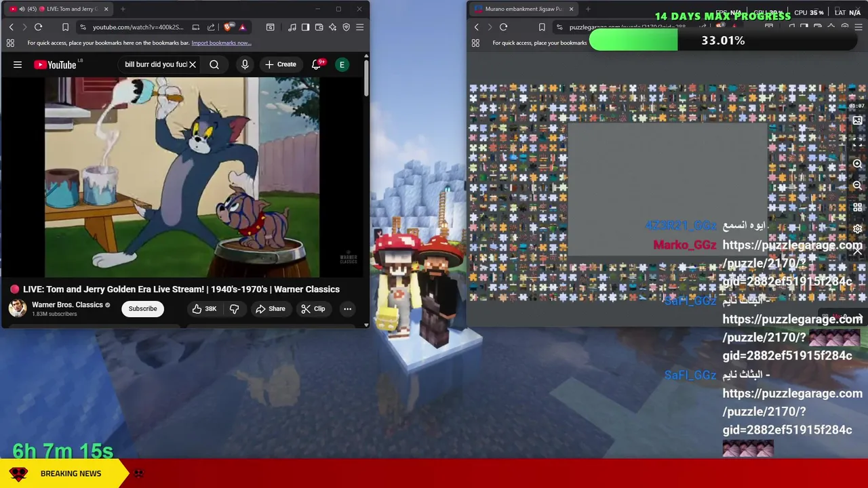
Task: Click the Share button under the video
Action: (270, 308)
